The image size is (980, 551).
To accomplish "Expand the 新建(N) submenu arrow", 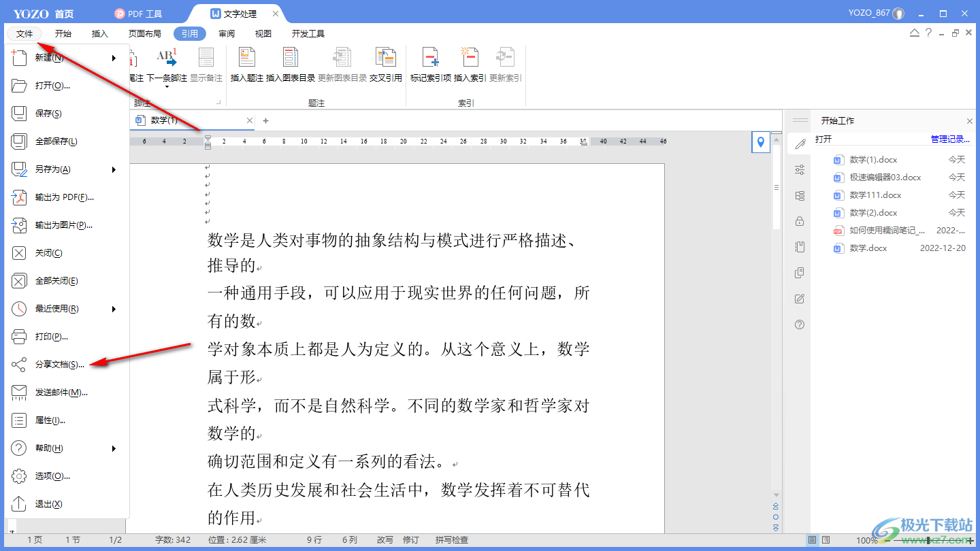I will tap(114, 58).
